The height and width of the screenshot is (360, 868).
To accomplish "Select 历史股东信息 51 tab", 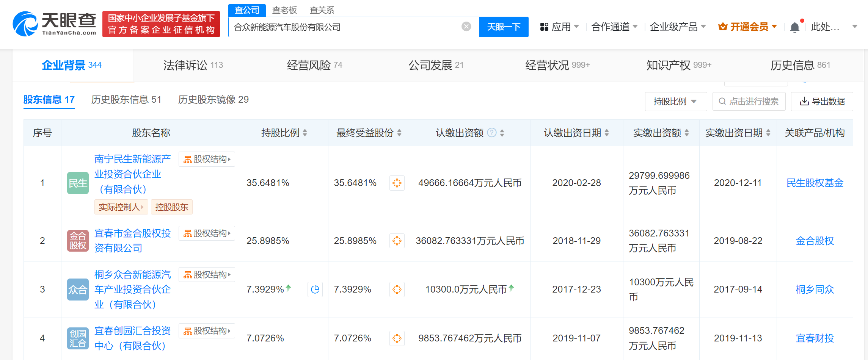I will tap(126, 100).
